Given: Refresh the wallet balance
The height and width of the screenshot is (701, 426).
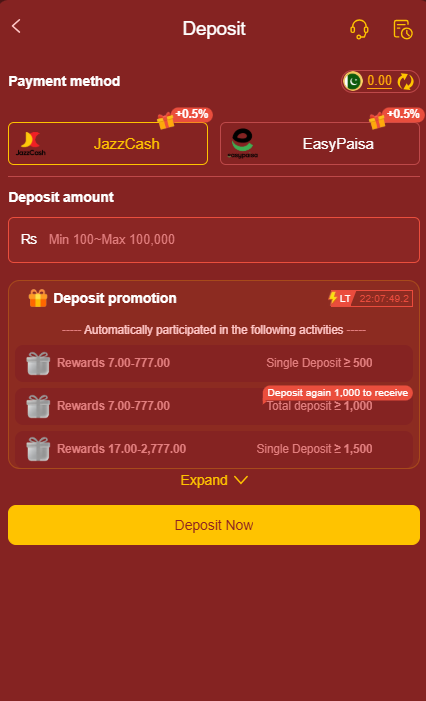Looking at the screenshot, I should (405, 81).
